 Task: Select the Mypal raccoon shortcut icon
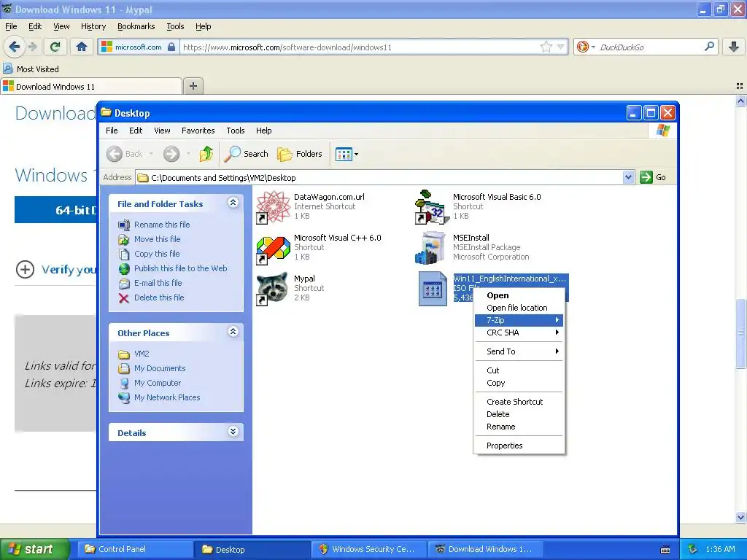(272, 289)
